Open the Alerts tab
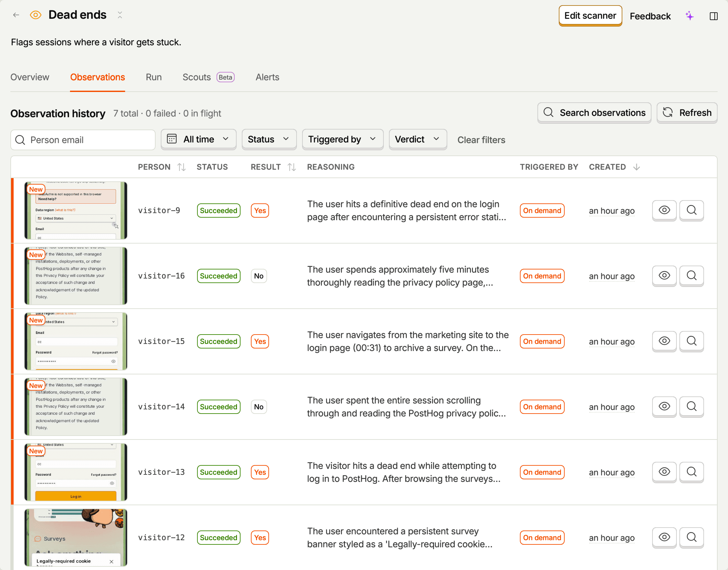Screen dimensions: 728x570 [x=267, y=77]
